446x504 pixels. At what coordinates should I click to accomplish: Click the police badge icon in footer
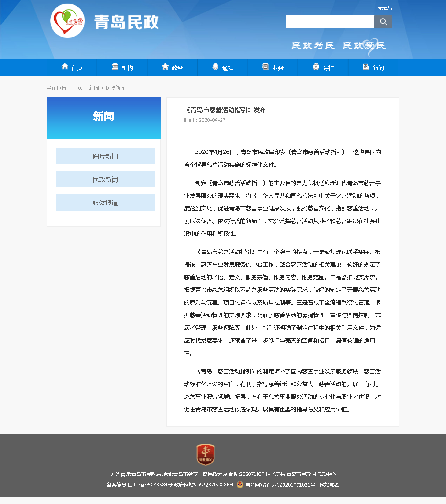tap(240, 484)
